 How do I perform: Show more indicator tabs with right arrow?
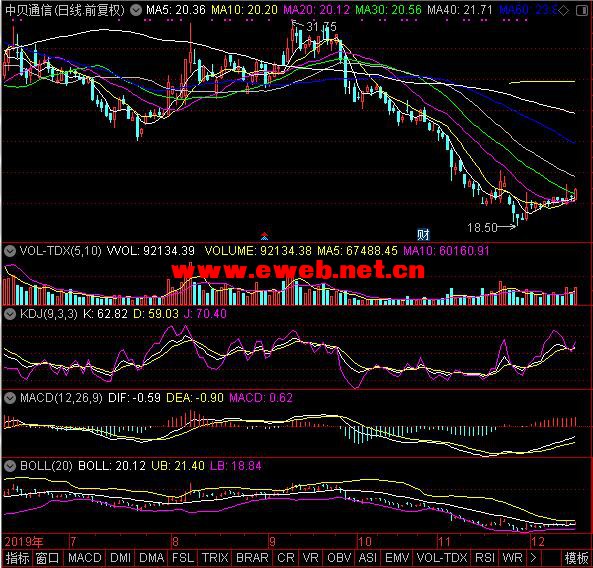click(533, 558)
